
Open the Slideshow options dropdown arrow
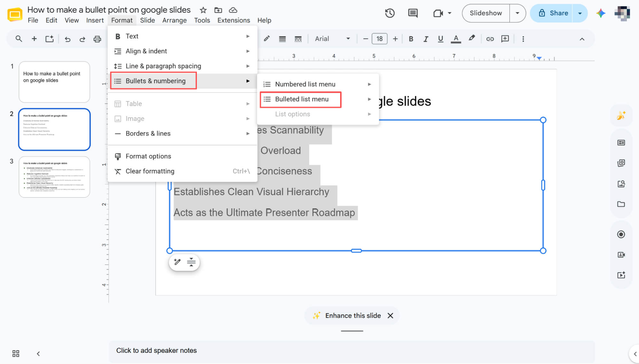pyautogui.click(x=517, y=13)
